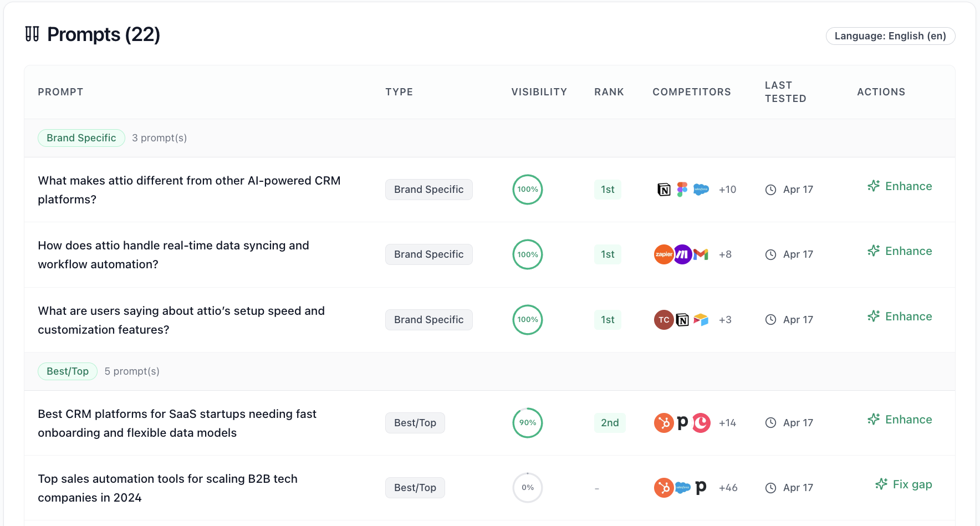
Task: Click Pipedrive icon in the sales automation row
Action: pos(701,488)
